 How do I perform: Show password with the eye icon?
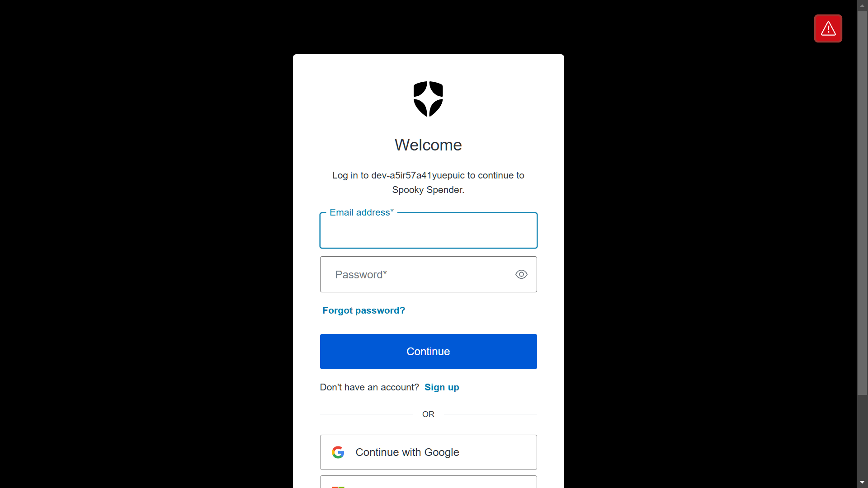click(x=521, y=274)
